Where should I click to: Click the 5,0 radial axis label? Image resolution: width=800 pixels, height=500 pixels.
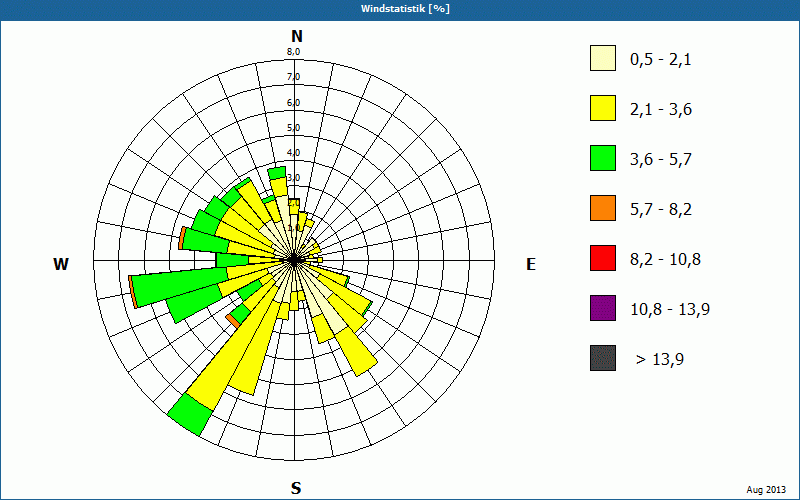coord(293,128)
